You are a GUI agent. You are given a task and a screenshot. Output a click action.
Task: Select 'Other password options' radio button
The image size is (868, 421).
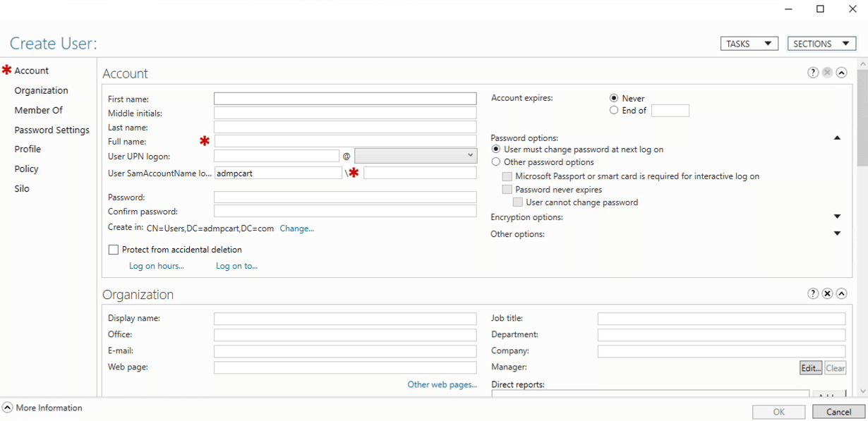(x=495, y=161)
